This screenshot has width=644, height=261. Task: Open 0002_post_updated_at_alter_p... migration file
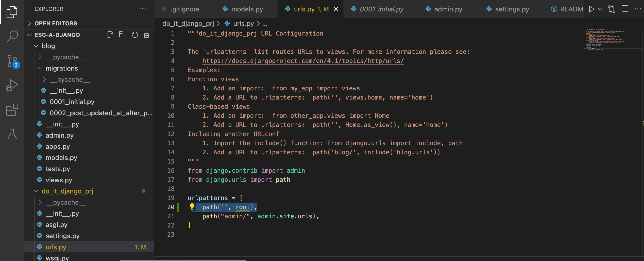coord(89,113)
